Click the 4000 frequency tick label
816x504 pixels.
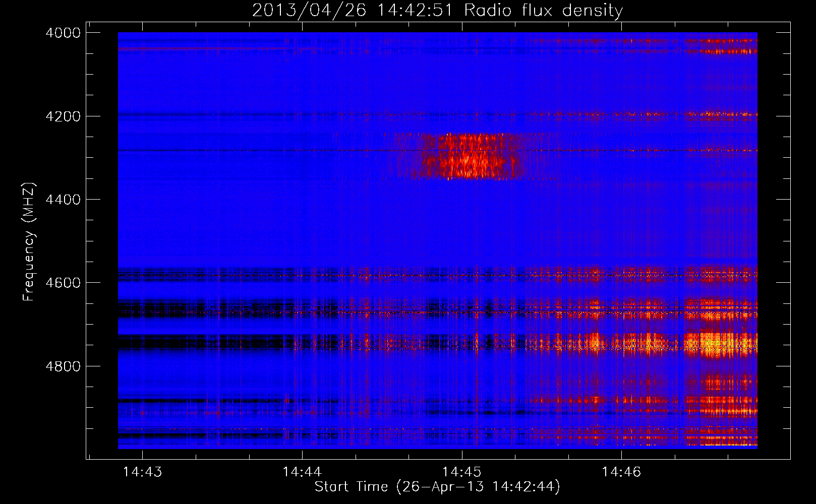click(63, 33)
